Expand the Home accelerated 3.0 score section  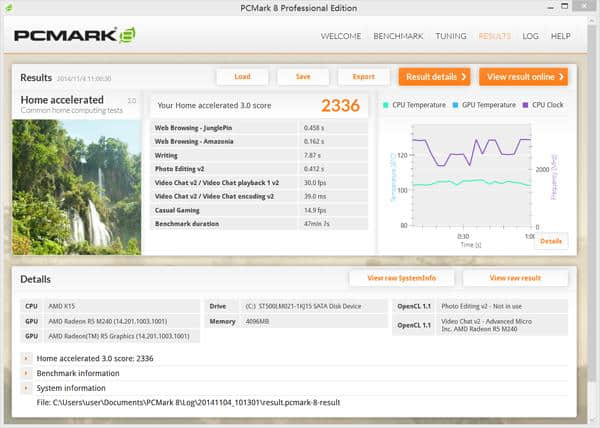26,358
